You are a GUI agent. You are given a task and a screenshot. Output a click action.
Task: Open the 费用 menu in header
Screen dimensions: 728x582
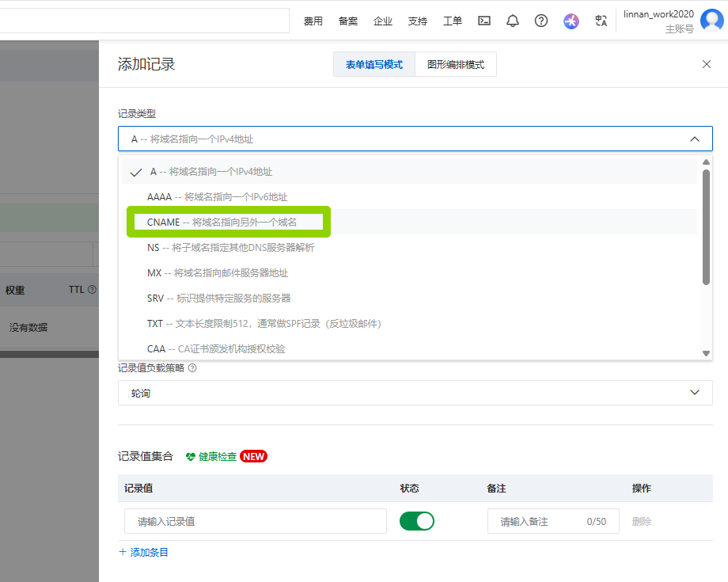[x=313, y=21]
